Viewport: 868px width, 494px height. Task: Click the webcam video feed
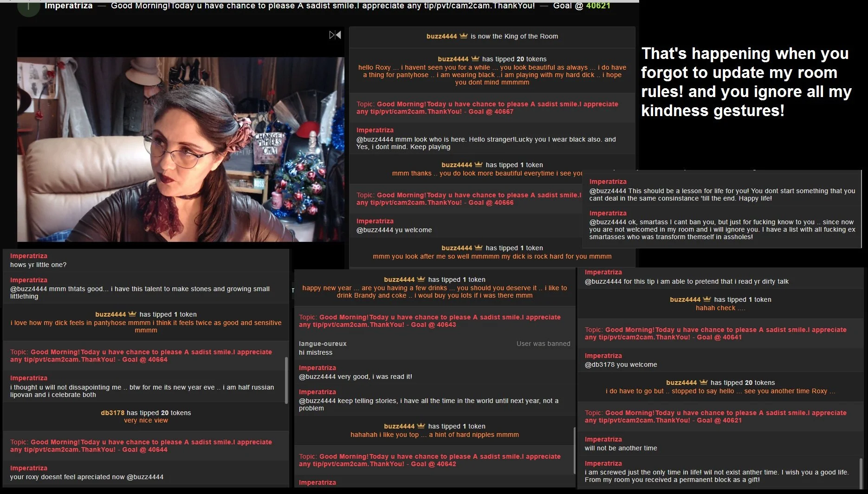click(181, 149)
